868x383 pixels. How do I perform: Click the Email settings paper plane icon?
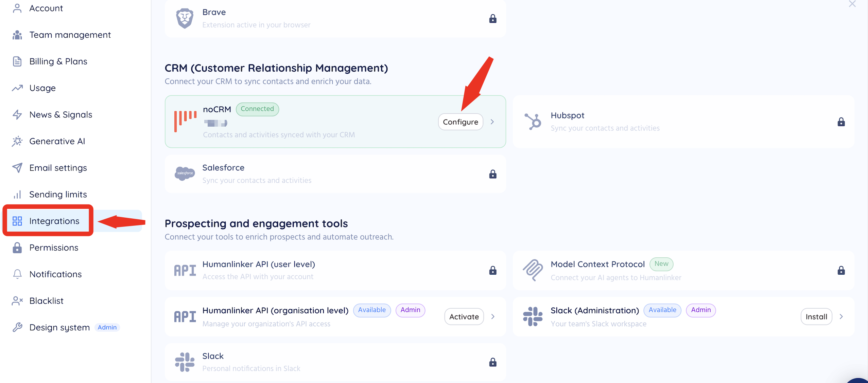[x=17, y=168]
